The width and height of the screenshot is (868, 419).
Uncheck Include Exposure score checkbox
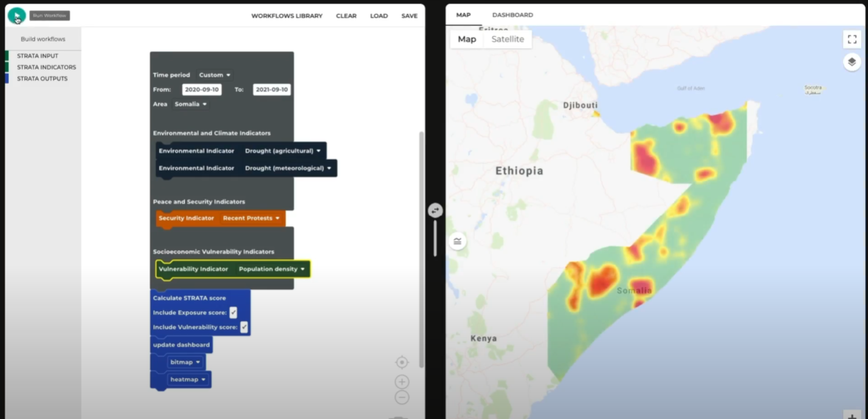click(x=233, y=313)
